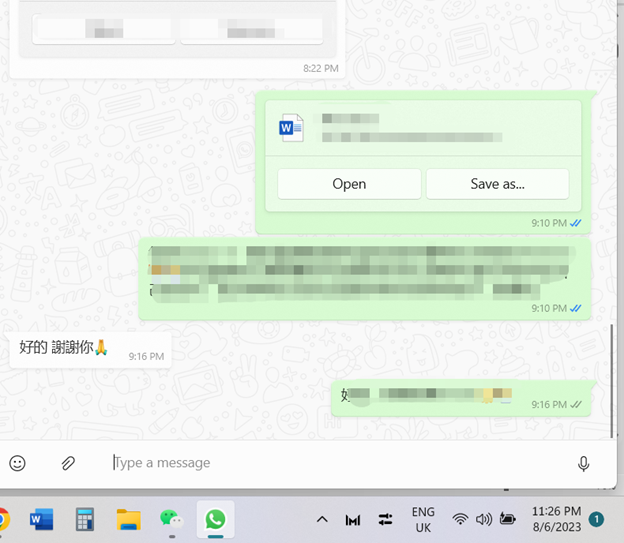Launch Microsoft Word from taskbar
The width and height of the screenshot is (624, 543).
(41, 519)
